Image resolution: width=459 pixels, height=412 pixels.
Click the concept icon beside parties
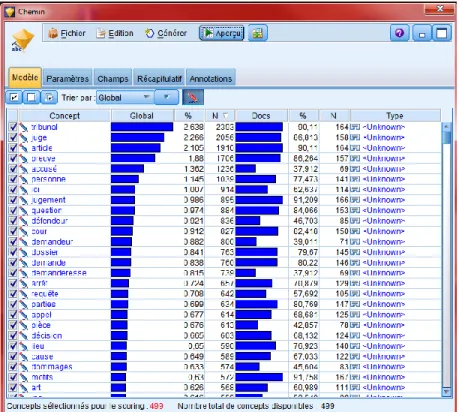click(x=24, y=304)
